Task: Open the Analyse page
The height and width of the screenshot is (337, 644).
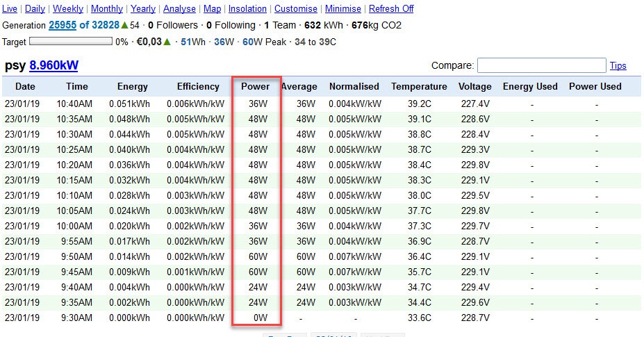Action: click(179, 8)
